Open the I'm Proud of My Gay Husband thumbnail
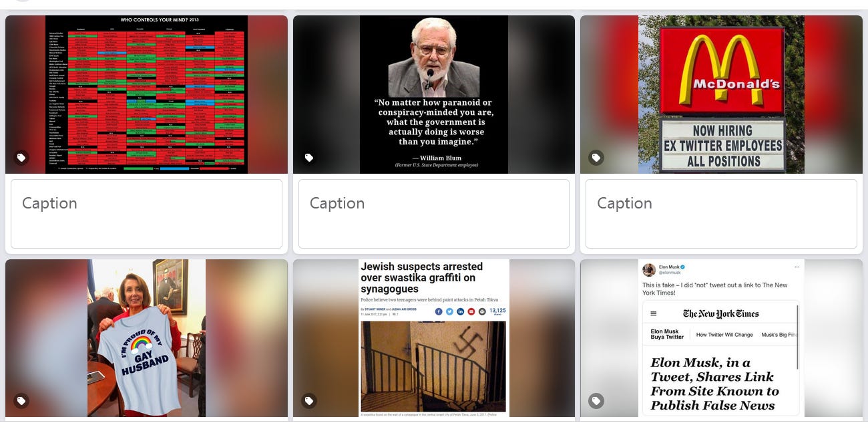This screenshot has height=429, width=868. (x=146, y=338)
